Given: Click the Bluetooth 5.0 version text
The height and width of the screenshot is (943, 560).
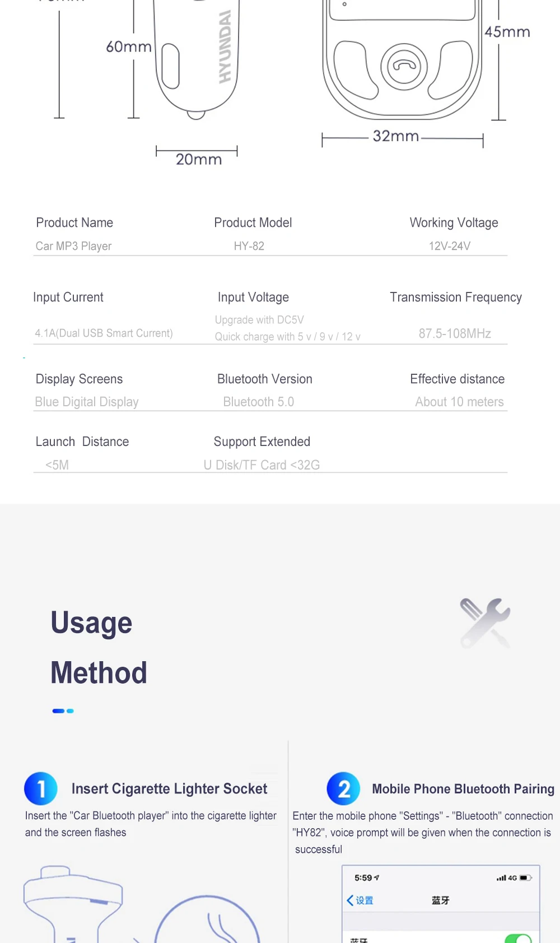Looking at the screenshot, I should click(x=258, y=402).
